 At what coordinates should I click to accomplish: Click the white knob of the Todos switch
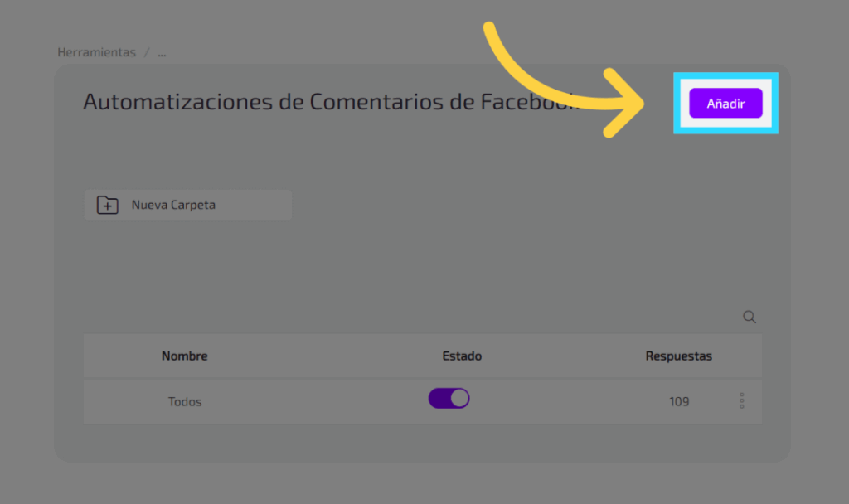point(459,399)
